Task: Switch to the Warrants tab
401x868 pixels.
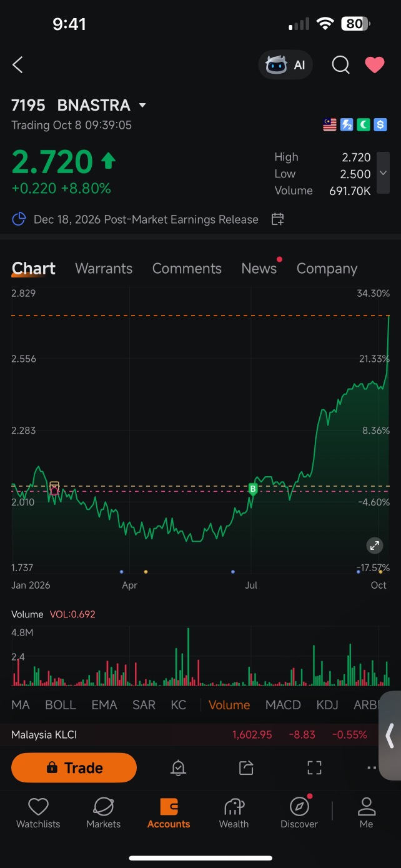Action: coord(104,269)
